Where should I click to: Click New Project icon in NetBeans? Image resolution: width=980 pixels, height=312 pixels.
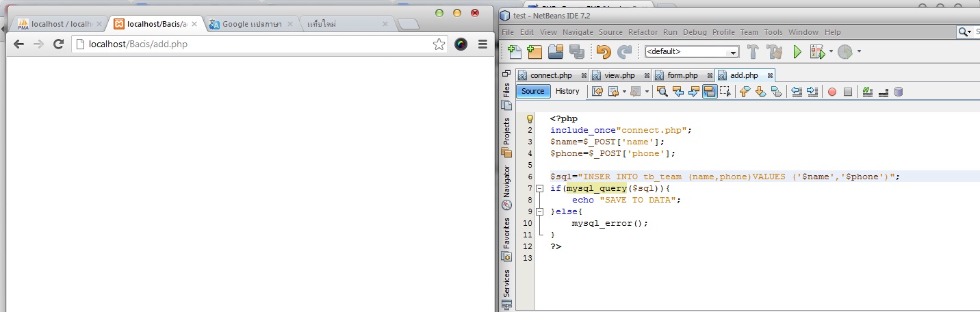pyautogui.click(x=534, y=51)
